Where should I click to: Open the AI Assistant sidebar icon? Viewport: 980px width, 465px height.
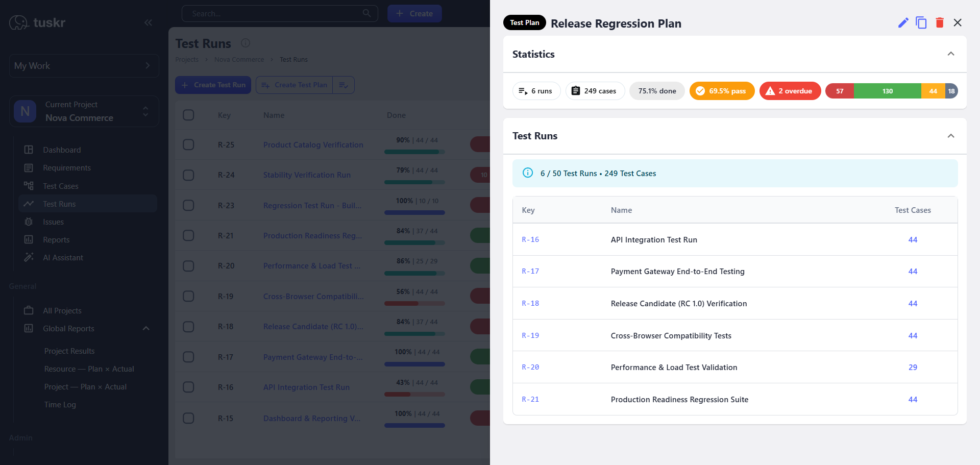pos(29,257)
